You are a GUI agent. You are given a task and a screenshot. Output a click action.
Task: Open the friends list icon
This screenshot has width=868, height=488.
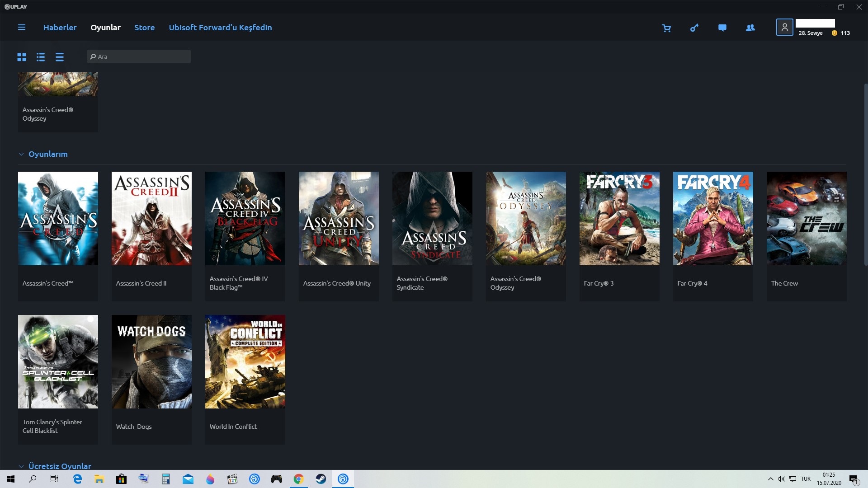point(750,28)
